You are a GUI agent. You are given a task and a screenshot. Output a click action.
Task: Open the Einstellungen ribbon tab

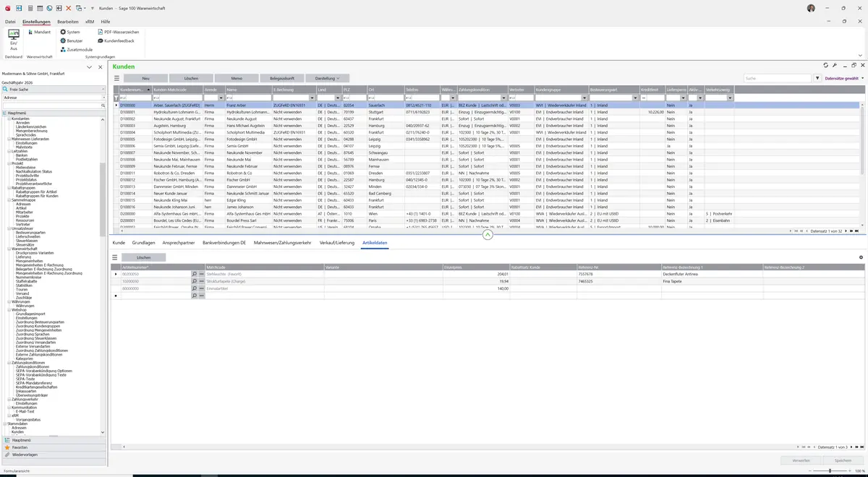(36, 22)
